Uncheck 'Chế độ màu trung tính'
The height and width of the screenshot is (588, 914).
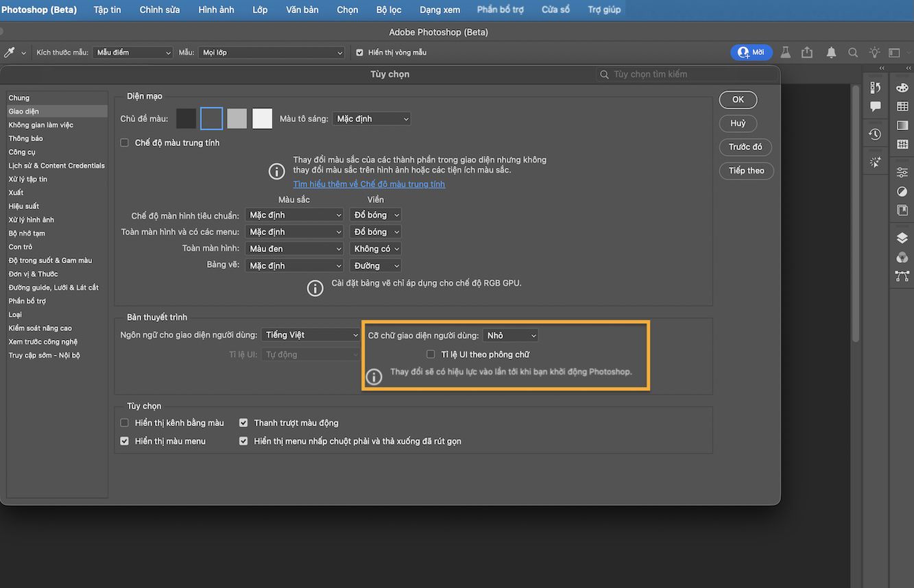pyautogui.click(x=124, y=143)
